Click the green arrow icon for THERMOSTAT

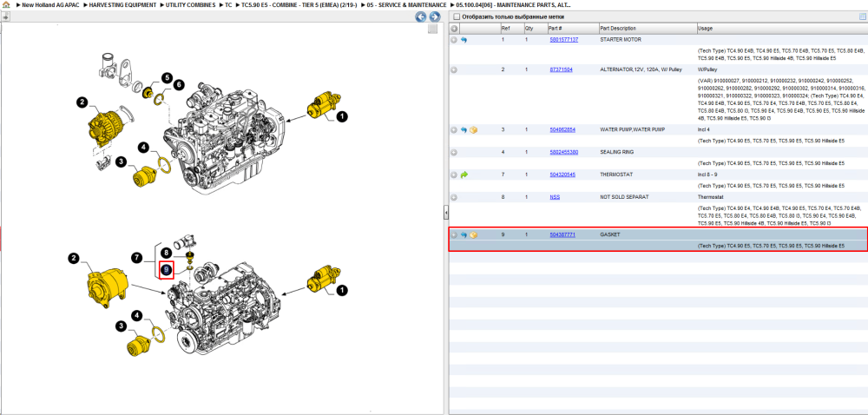pos(464,175)
